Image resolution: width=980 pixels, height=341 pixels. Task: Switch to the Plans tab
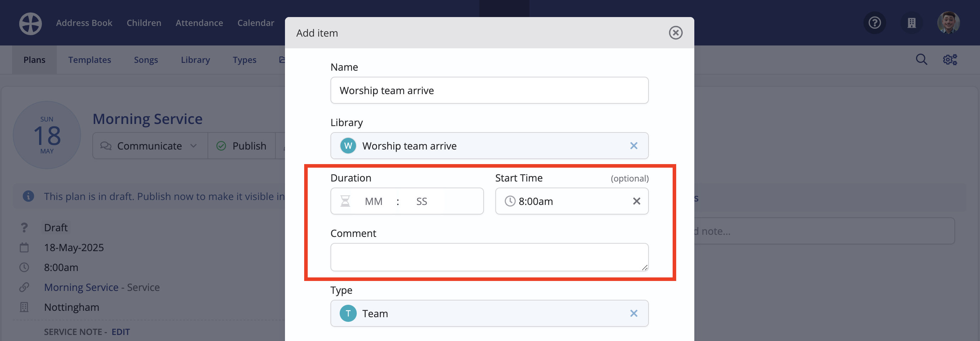click(x=34, y=60)
